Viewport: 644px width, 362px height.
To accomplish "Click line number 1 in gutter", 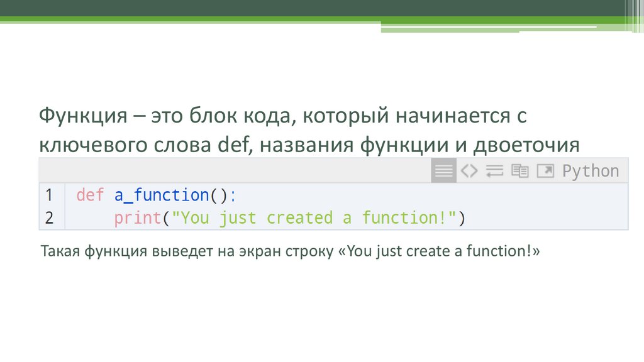I will [x=49, y=195].
